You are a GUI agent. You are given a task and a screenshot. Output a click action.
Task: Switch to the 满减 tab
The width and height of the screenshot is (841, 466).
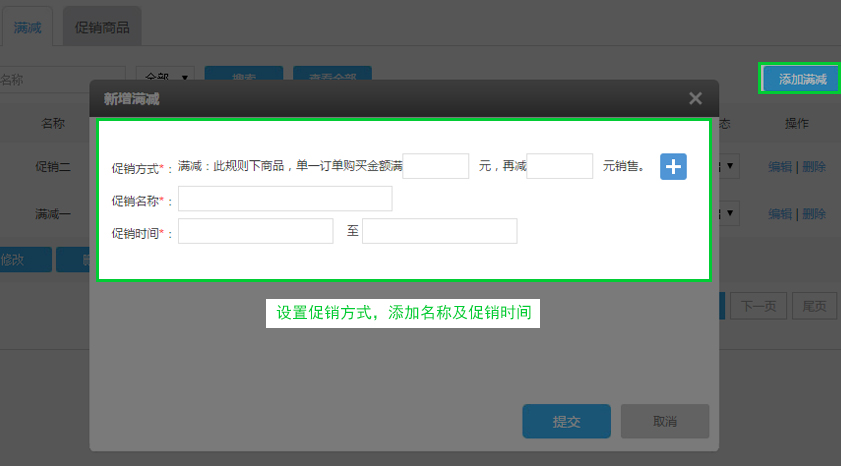27,27
